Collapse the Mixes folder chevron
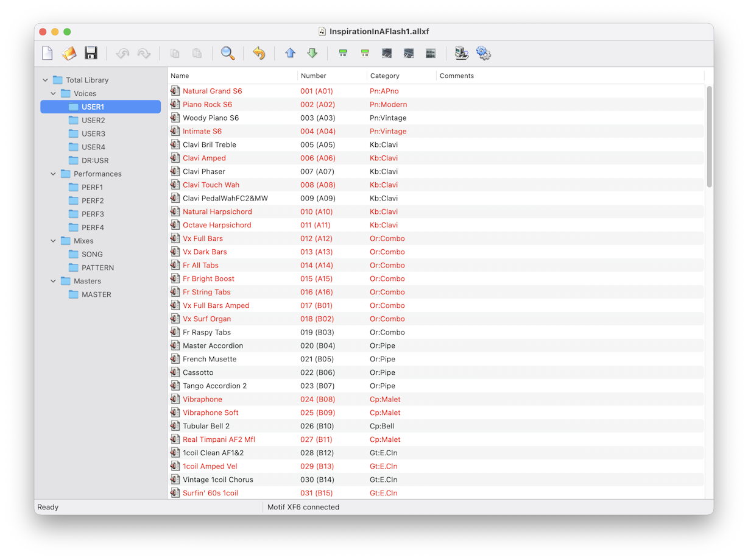748x560 pixels. 54,241
